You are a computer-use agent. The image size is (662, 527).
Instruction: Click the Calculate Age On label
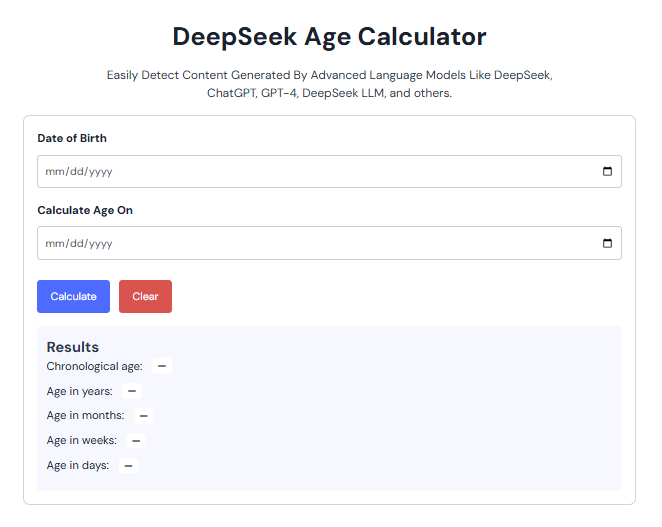tap(85, 210)
